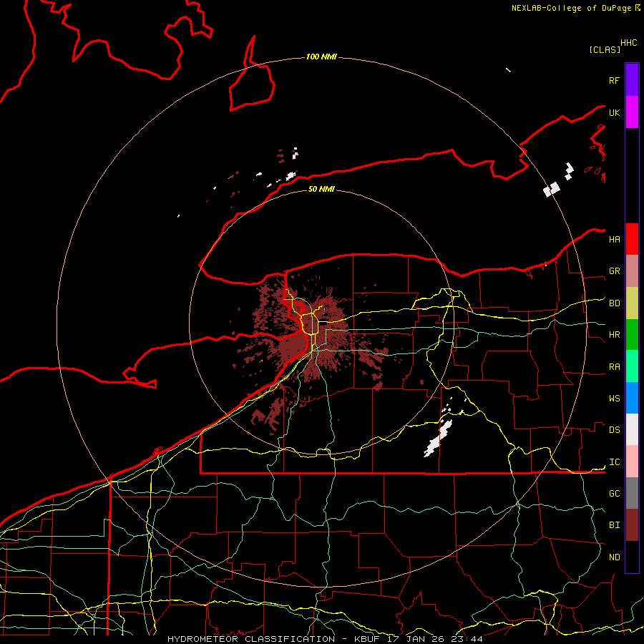The width and height of the screenshot is (644, 644).
Task: Click the purple RF color swatch
Action: (x=632, y=80)
